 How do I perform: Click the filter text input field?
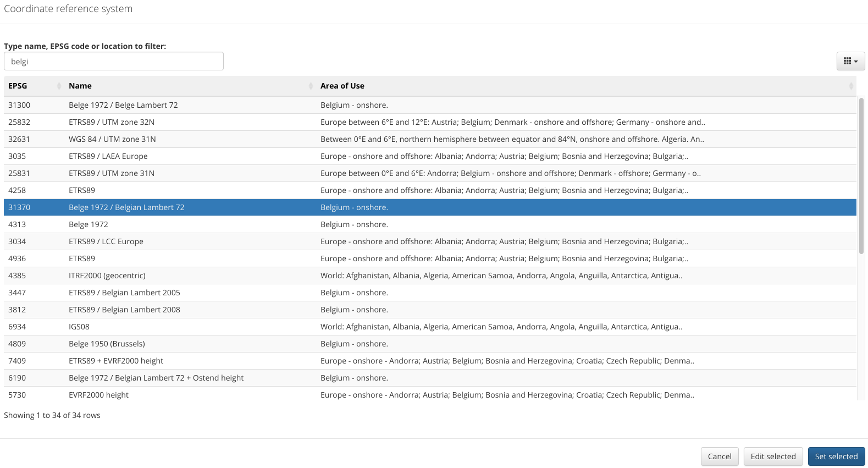pos(114,61)
